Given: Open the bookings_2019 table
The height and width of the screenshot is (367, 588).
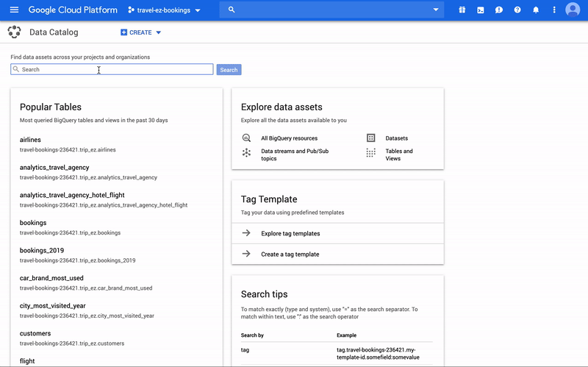Looking at the screenshot, I should point(42,251).
